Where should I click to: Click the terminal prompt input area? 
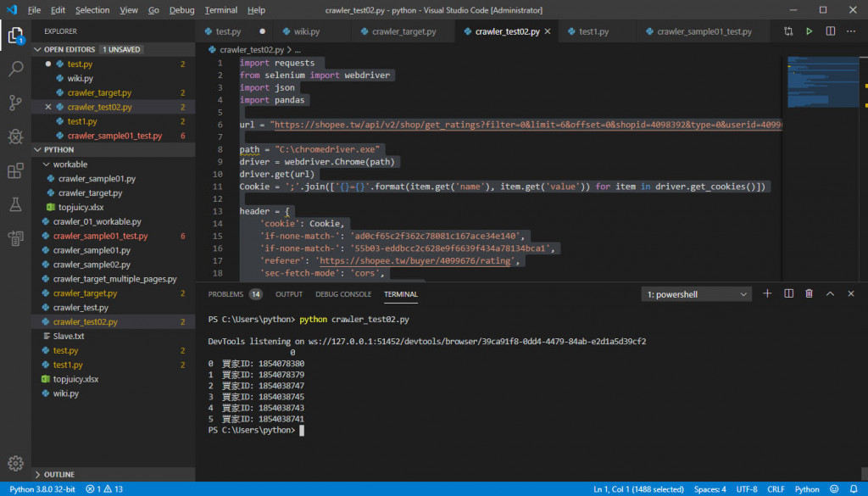pos(301,430)
